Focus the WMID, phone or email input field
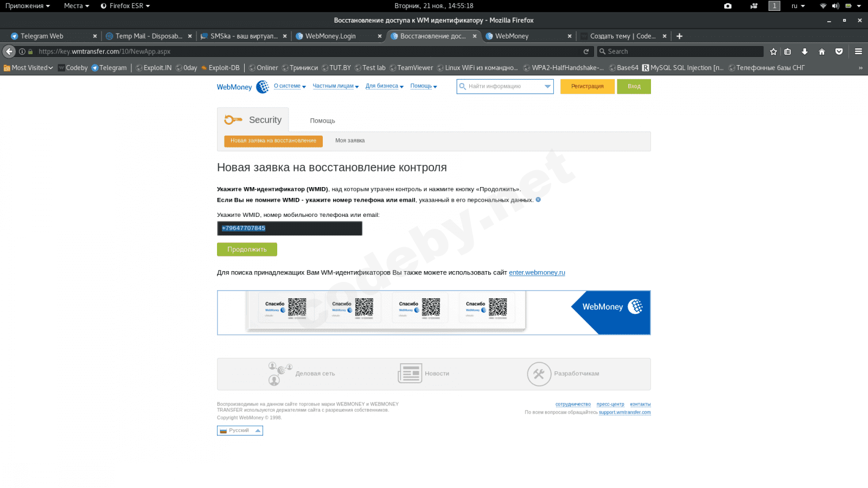Image resolution: width=868 pixels, height=488 pixels. (290, 228)
